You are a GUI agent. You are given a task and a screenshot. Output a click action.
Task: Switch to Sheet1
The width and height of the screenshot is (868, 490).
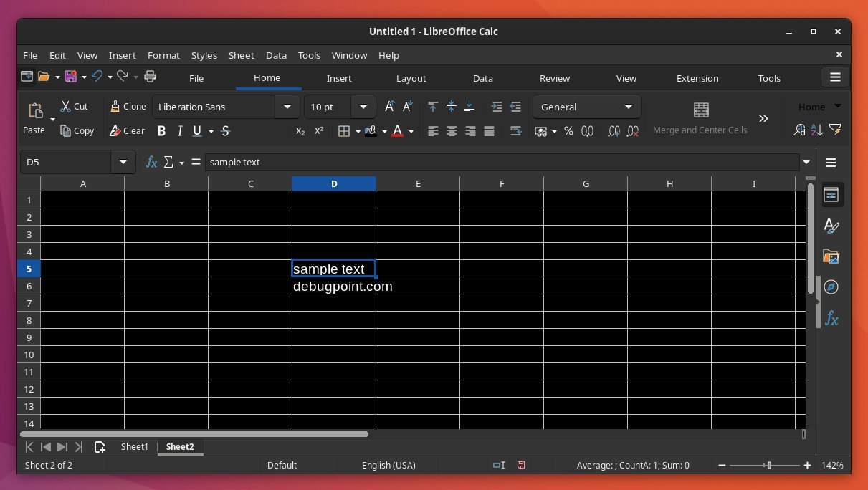coord(134,446)
